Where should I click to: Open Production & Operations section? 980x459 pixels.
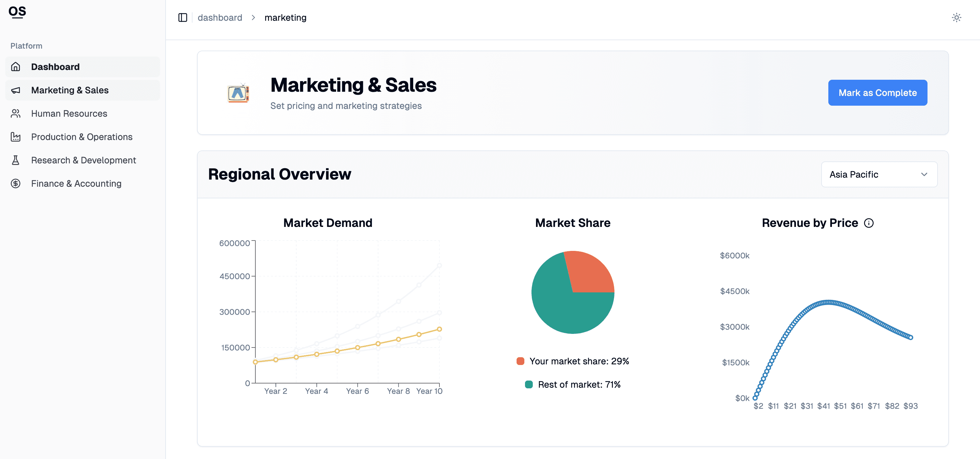click(x=83, y=137)
